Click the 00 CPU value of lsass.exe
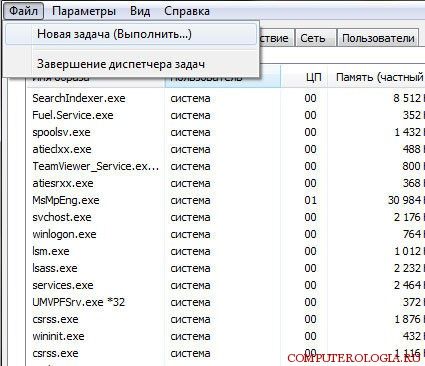This screenshot has height=366, width=425. [x=310, y=268]
